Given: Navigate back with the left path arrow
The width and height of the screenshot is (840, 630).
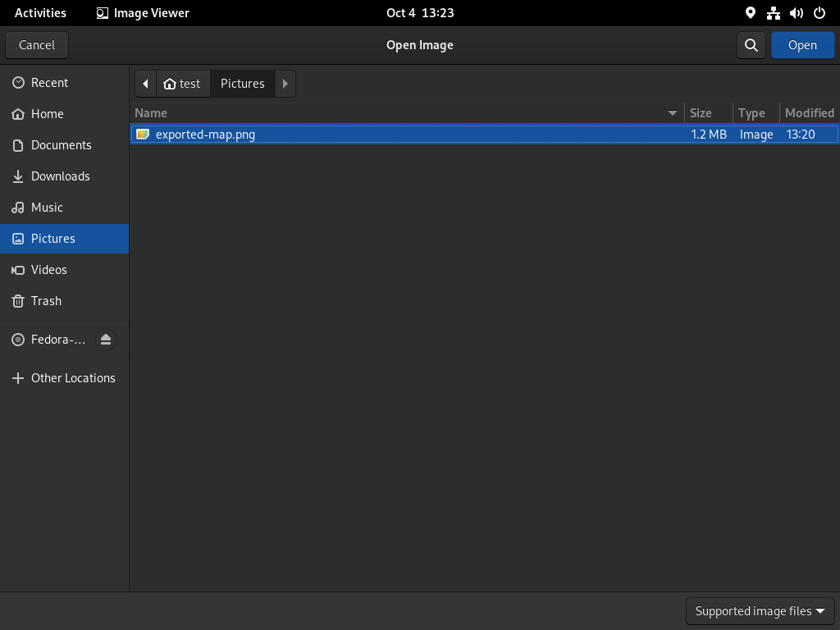Looking at the screenshot, I should pyautogui.click(x=146, y=84).
